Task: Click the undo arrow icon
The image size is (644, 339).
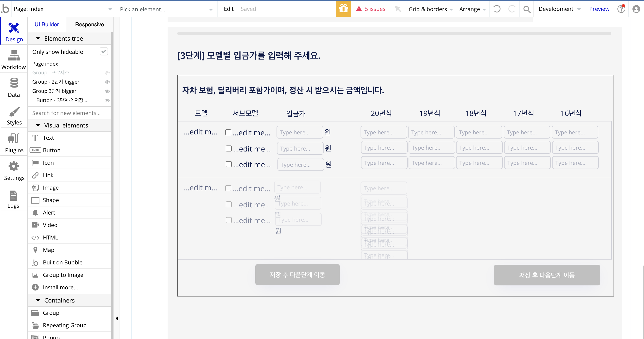Action: pyautogui.click(x=497, y=9)
